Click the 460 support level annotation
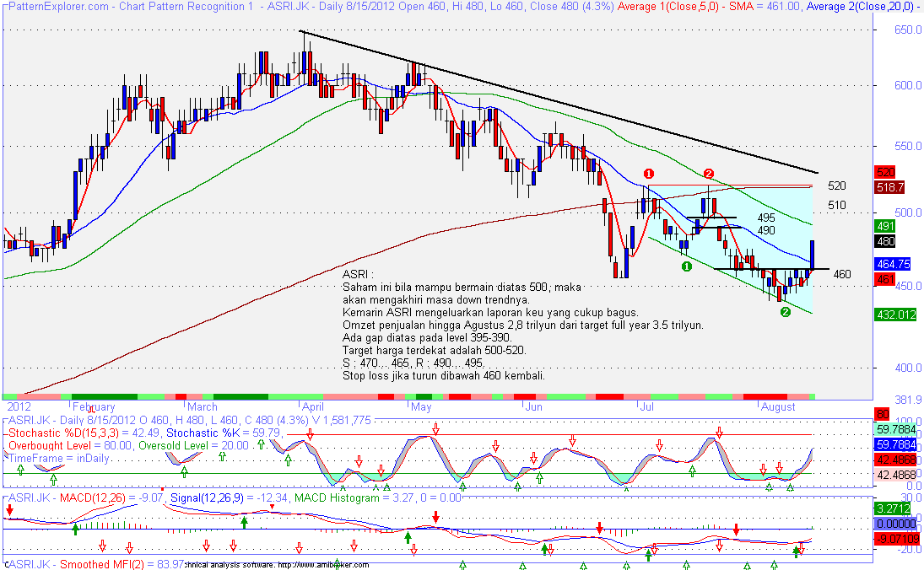 coord(842,274)
